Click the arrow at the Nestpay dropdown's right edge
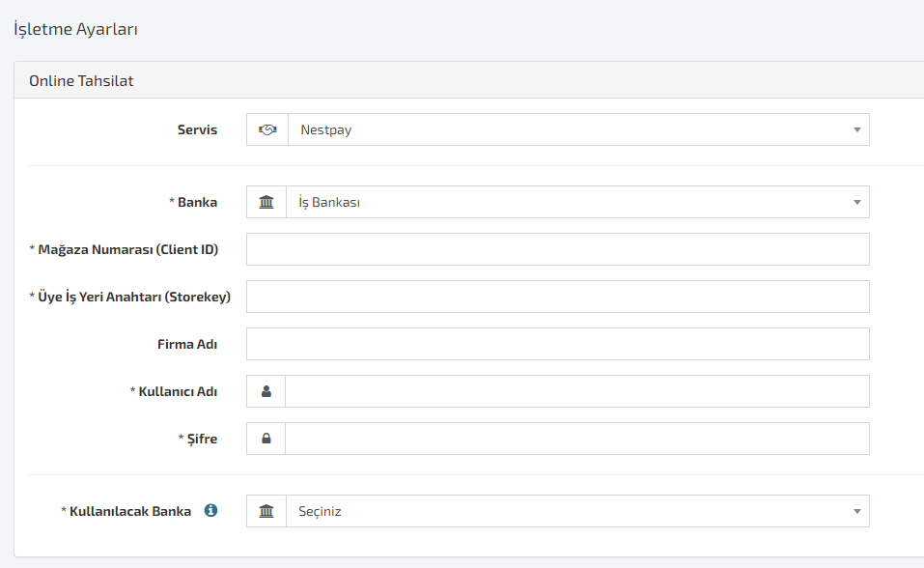The width and height of the screenshot is (924, 568). (x=856, y=129)
